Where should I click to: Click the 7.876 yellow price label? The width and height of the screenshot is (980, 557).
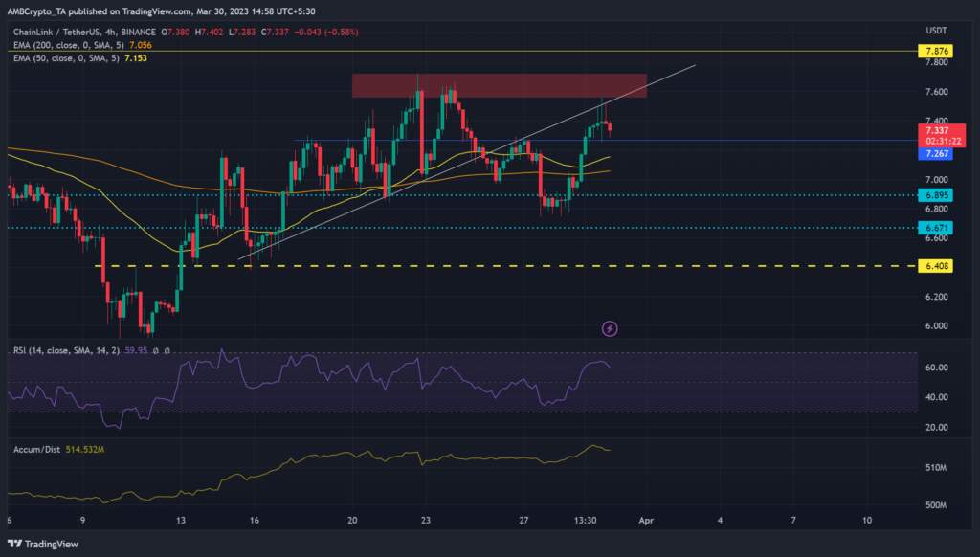pos(932,50)
